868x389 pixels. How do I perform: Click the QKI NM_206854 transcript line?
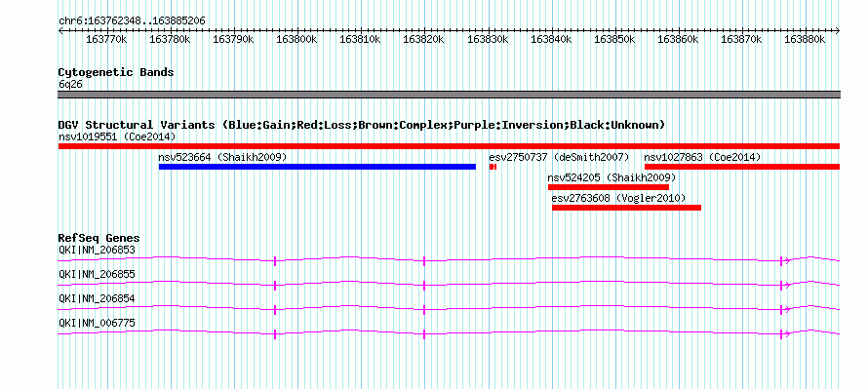tap(449, 308)
